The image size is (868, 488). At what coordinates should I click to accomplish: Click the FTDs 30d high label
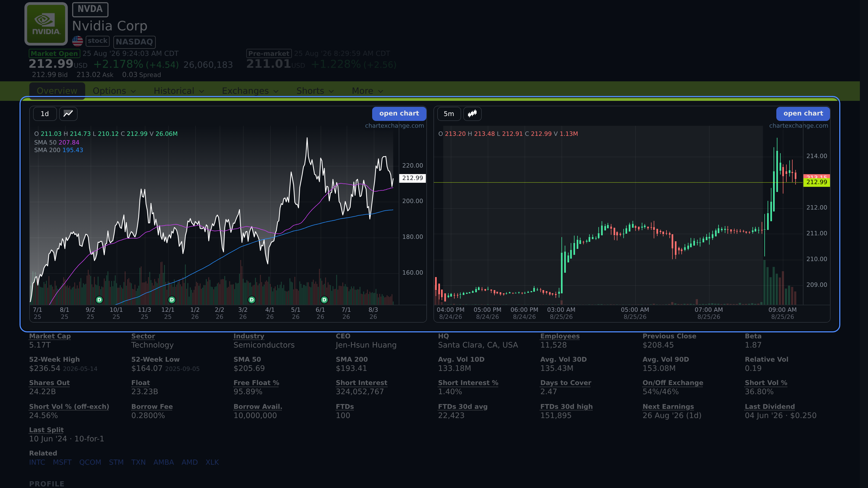pyautogui.click(x=566, y=406)
